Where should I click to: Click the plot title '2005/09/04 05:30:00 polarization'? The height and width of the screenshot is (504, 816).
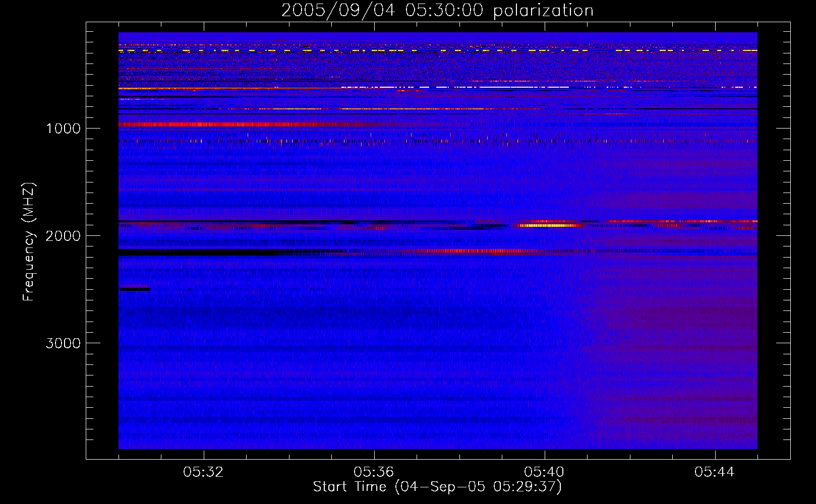437,11
